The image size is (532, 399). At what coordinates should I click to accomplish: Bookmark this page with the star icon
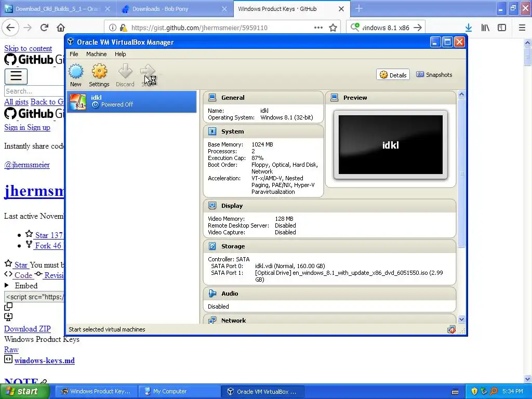(x=333, y=28)
